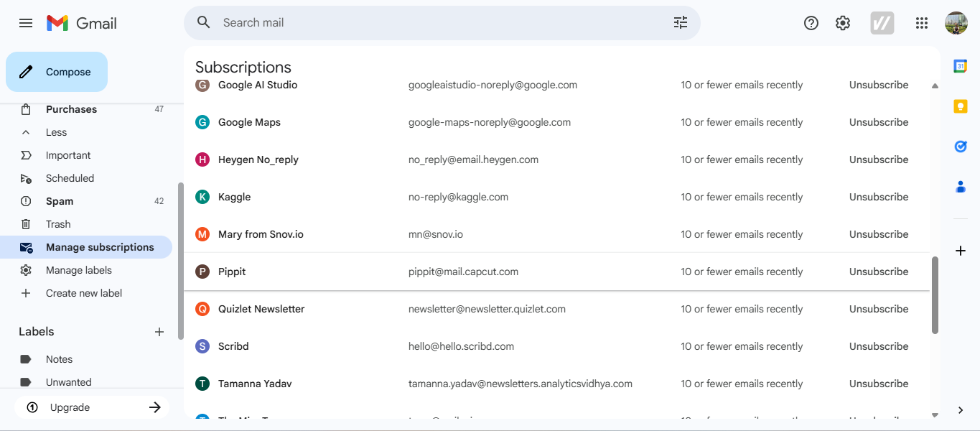Open Gmail support help icon
The image size is (980, 431).
coord(811,23)
